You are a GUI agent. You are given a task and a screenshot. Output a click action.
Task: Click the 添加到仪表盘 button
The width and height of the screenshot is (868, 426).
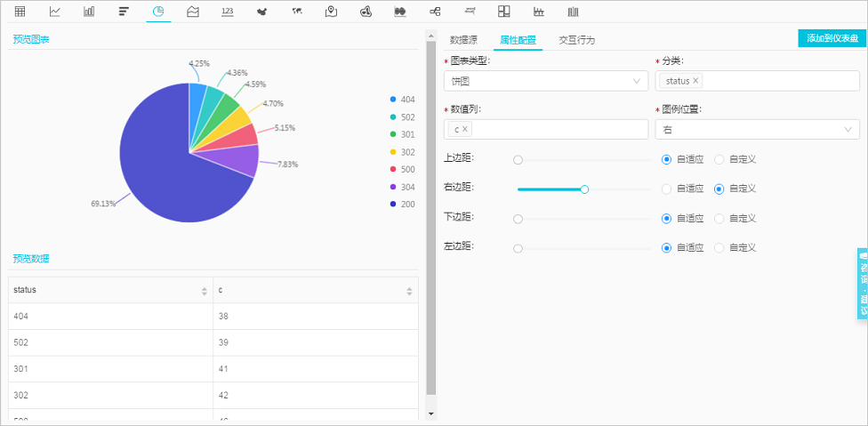tap(832, 38)
